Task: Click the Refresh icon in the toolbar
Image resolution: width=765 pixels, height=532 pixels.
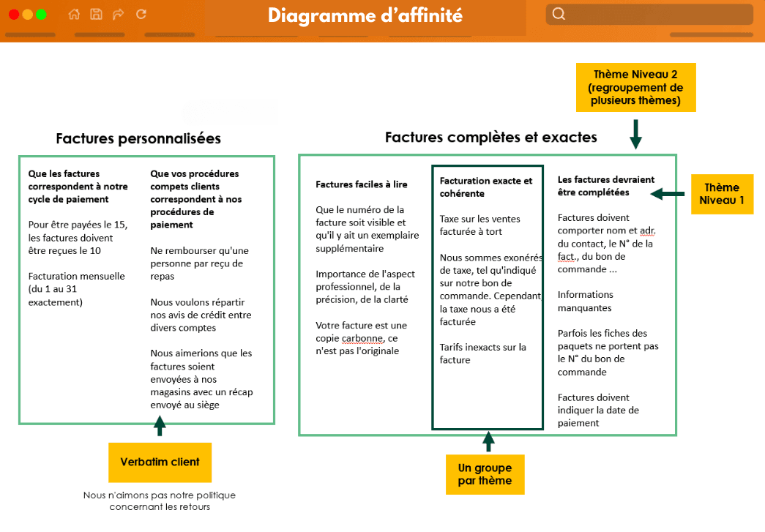Action: [x=141, y=13]
